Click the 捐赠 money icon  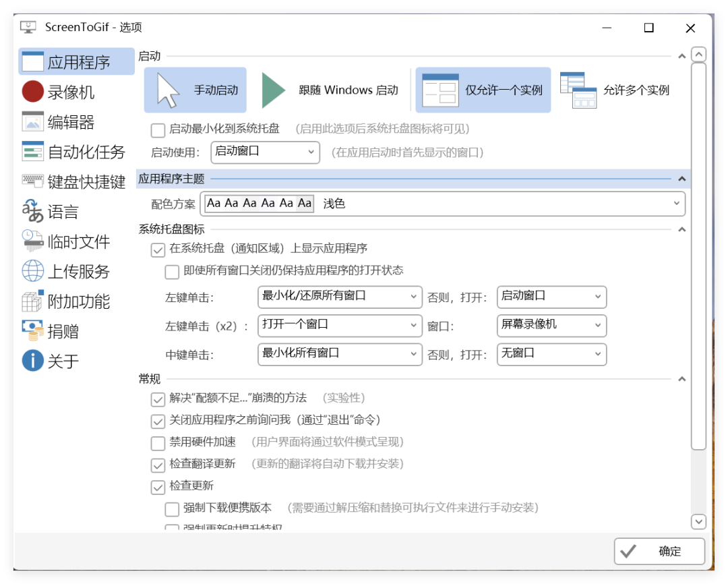point(32,330)
